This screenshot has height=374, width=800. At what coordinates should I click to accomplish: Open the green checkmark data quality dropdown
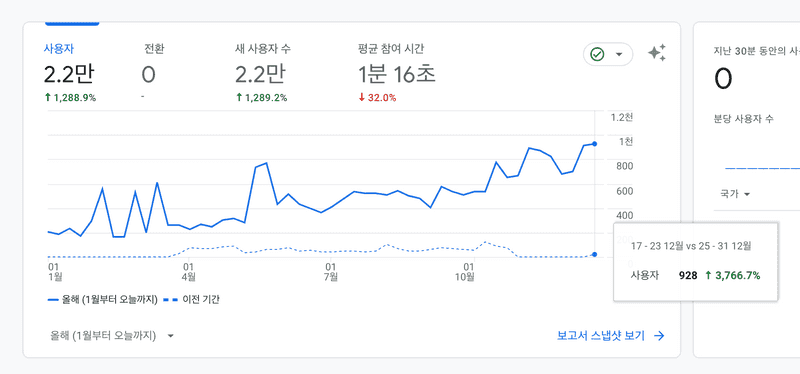coord(608,54)
